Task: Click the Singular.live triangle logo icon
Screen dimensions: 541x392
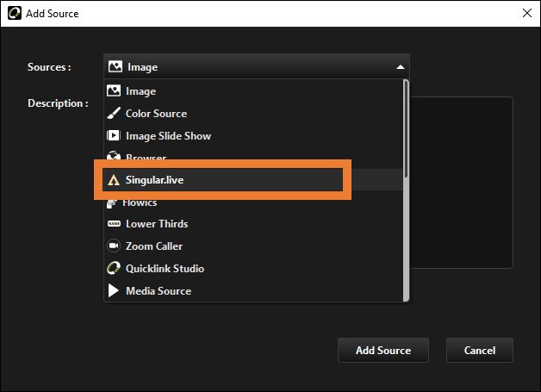Action: pos(114,180)
